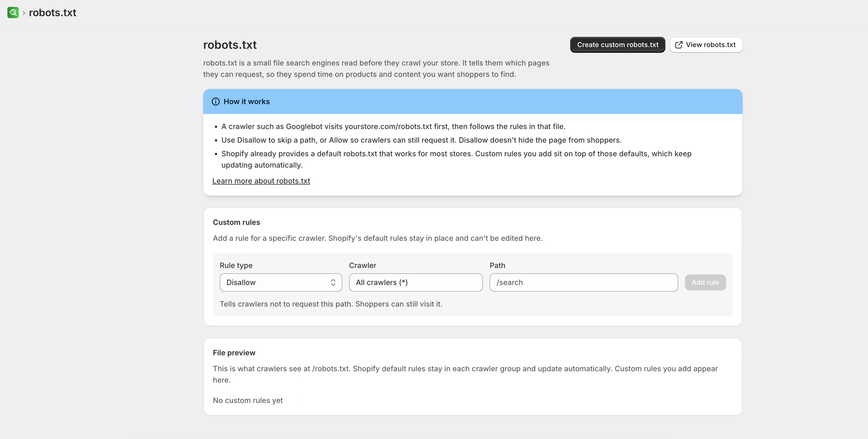Click the Path field label
Image resolution: width=868 pixels, height=439 pixels.
pos(497,265)
